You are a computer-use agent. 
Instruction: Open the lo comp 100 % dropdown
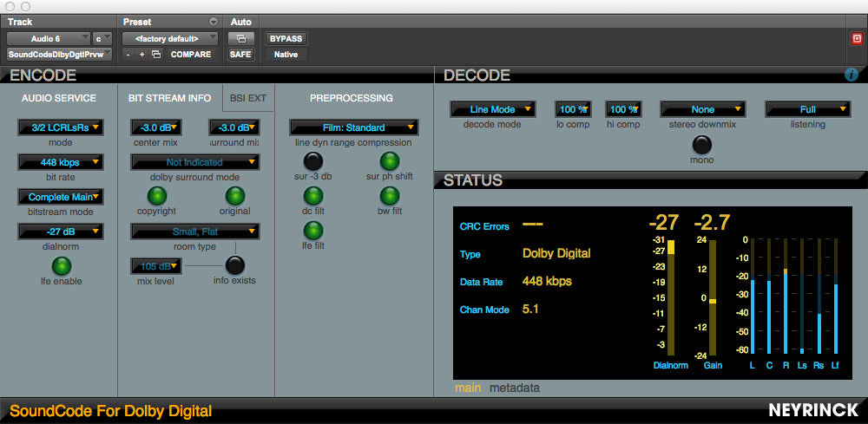(573, 109)
